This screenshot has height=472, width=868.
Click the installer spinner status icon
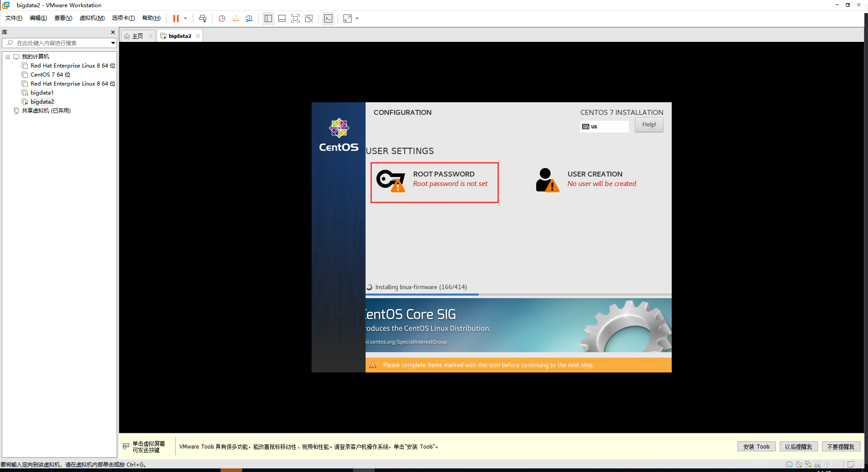[x=369, y=287]
